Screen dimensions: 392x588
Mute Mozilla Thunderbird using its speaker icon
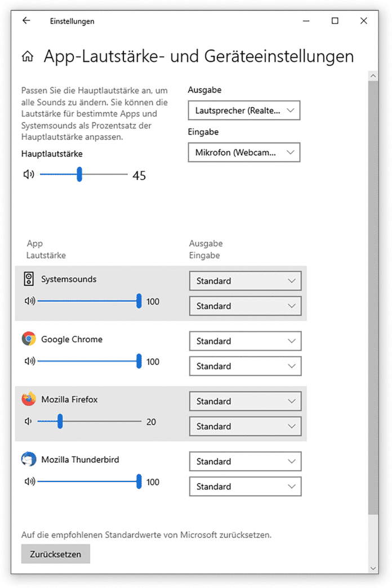tap(29, 481)
